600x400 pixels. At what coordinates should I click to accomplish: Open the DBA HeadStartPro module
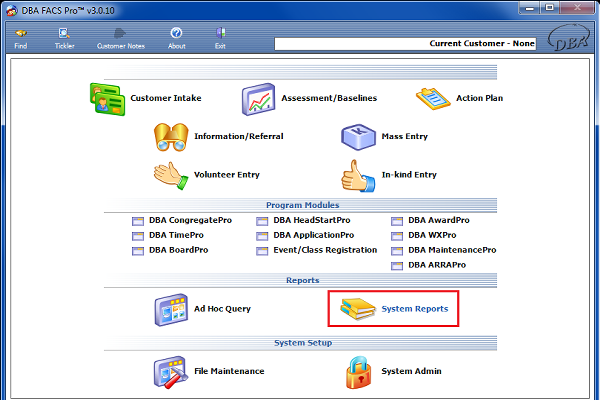coord(311,220)
